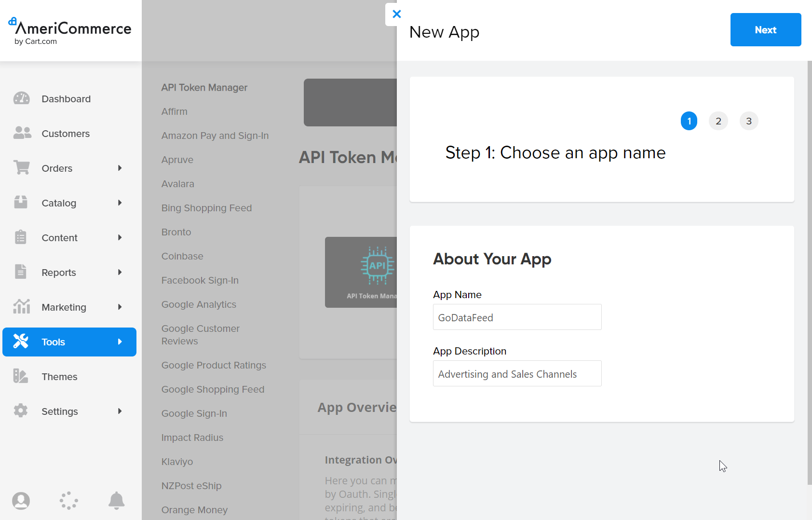Expand the Catalog menu arrow
This screenshot has width=812, height=520.
click(120, 203)
